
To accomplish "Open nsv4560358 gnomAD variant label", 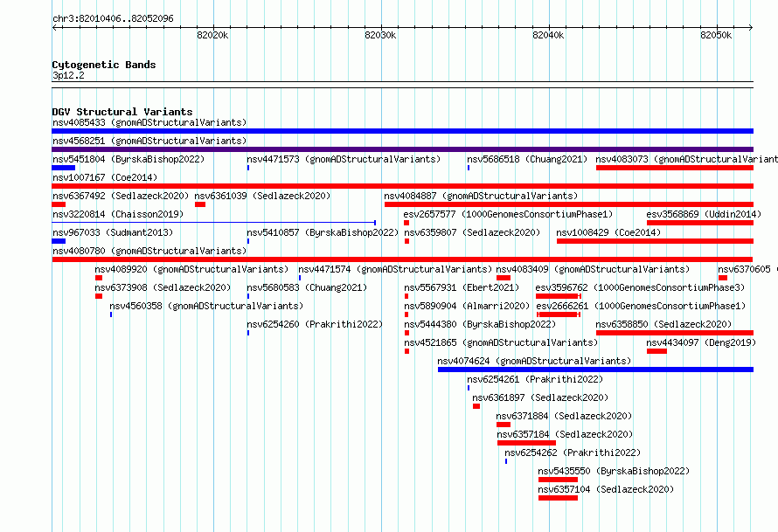I will point(206,306).
